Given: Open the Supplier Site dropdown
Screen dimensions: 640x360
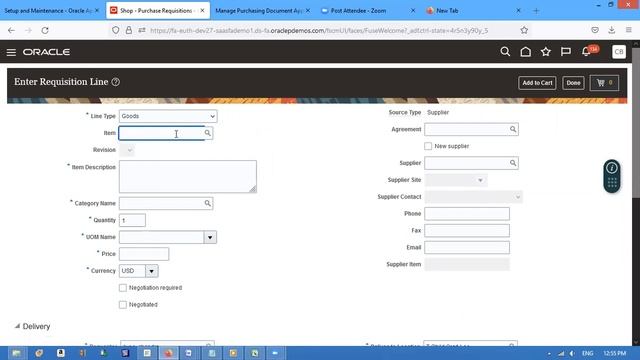Looking at the screenshot, I should 455,180.
